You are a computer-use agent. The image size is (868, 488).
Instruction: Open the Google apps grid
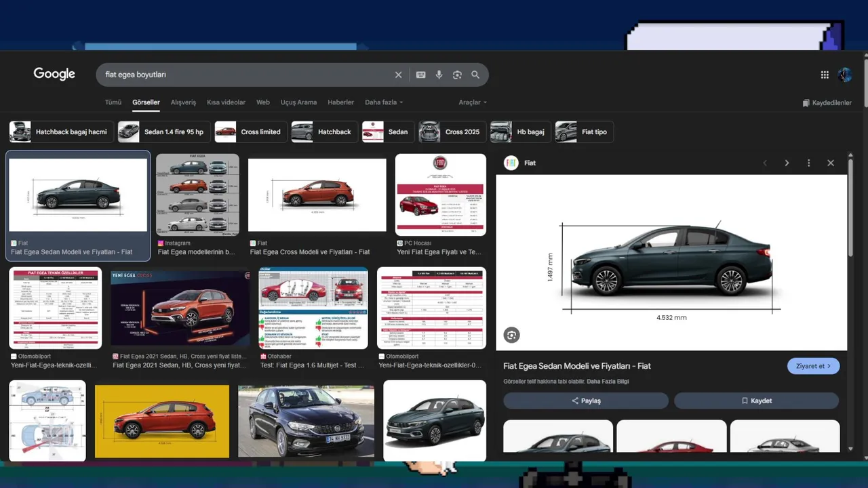pyautogui.click(x=825, y=75)
